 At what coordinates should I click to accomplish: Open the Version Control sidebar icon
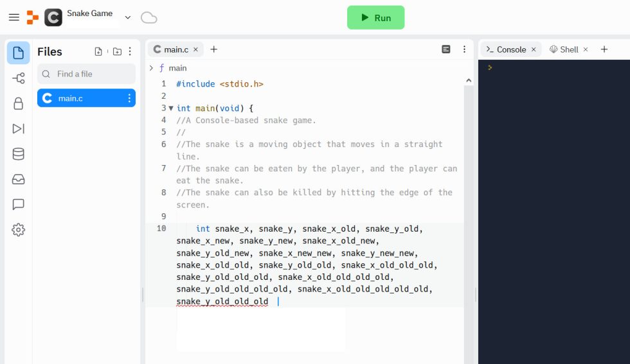tap(19, 78)
